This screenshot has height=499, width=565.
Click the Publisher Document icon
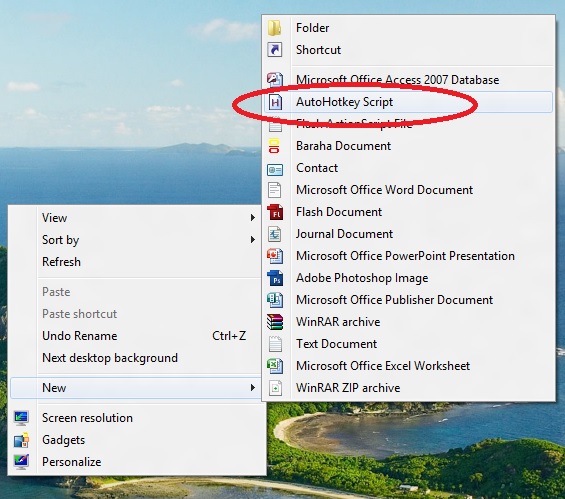(275, 300)
